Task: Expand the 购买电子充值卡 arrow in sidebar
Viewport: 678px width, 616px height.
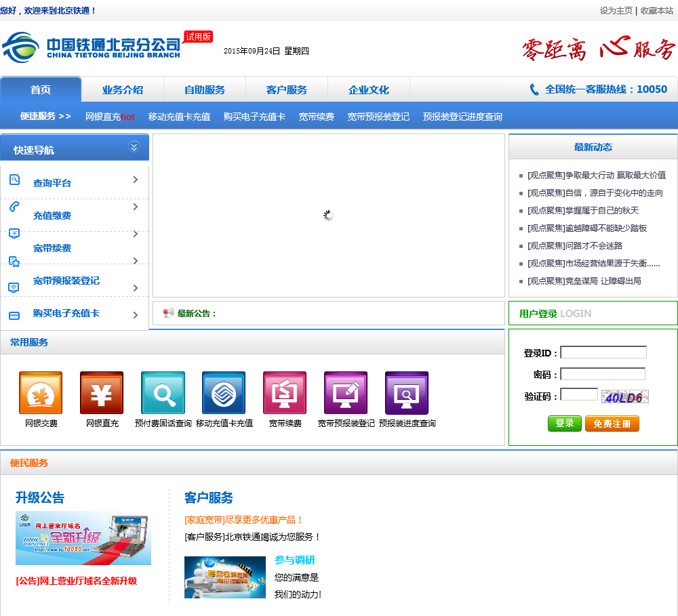Action: click(x=136, y=315)
